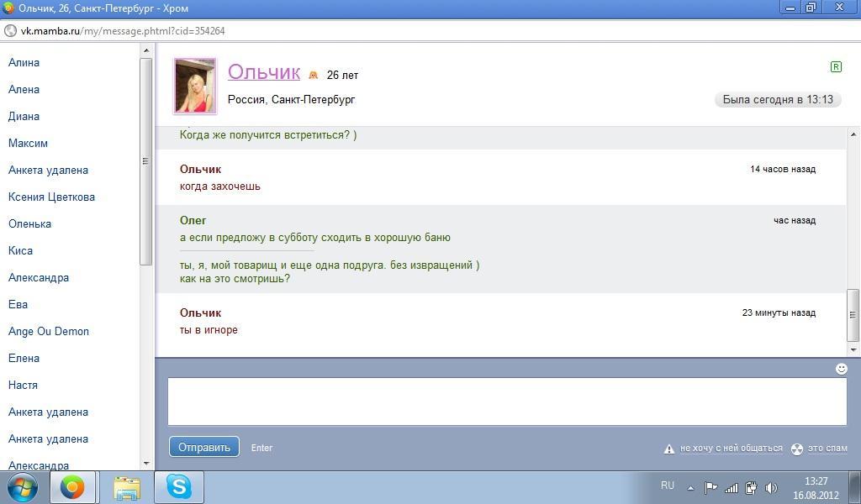Click the 'не хочу с ней общаться' link
The width and height of the screenshot is (861, 504).
731,449
